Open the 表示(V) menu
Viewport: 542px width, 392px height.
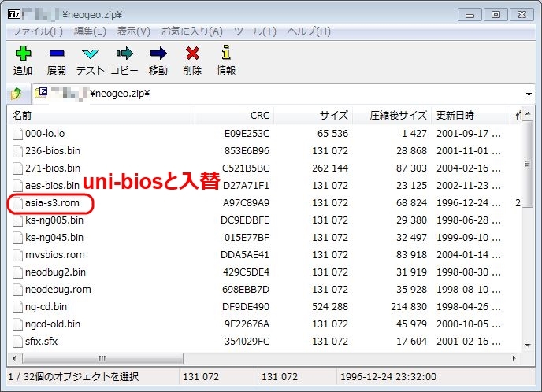(x=133, y=31)
